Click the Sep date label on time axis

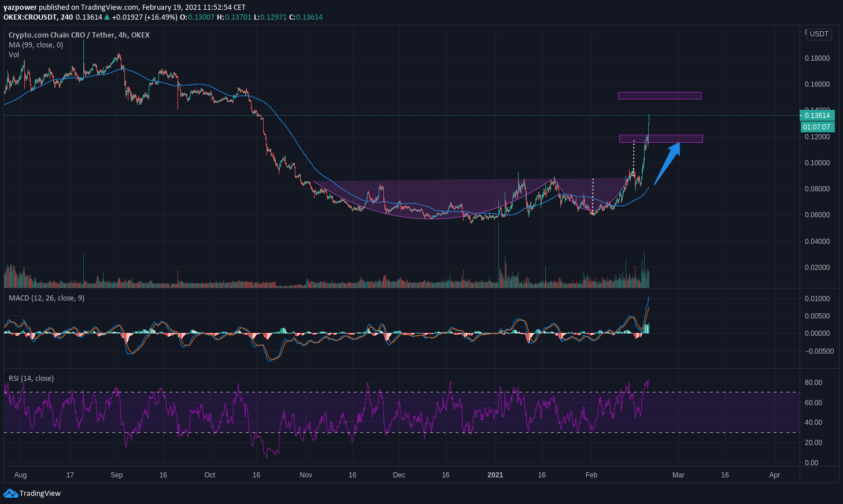tap(116, 475)
